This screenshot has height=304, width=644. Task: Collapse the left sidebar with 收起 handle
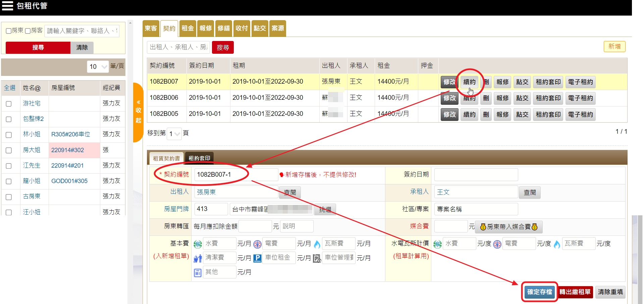coord(138,112)
